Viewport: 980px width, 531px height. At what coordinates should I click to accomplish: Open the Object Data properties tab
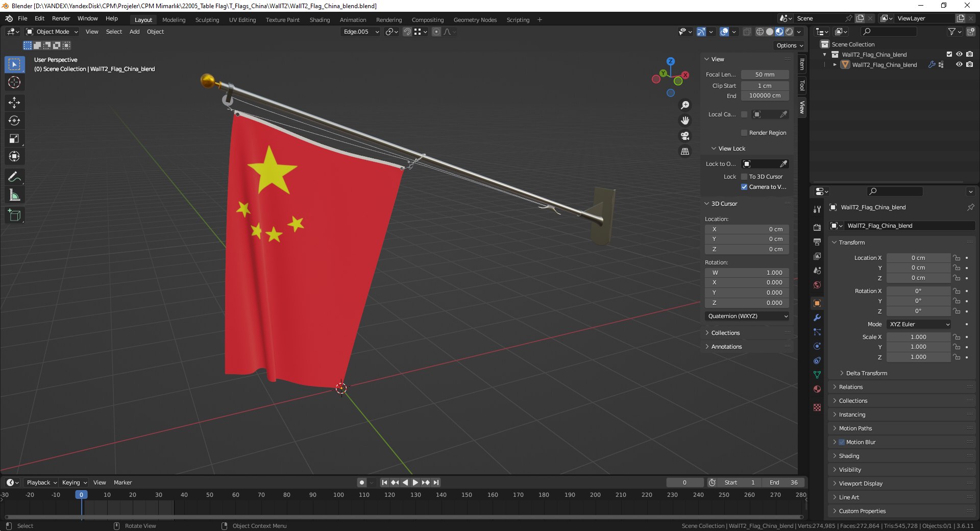[x=817, y=375]
